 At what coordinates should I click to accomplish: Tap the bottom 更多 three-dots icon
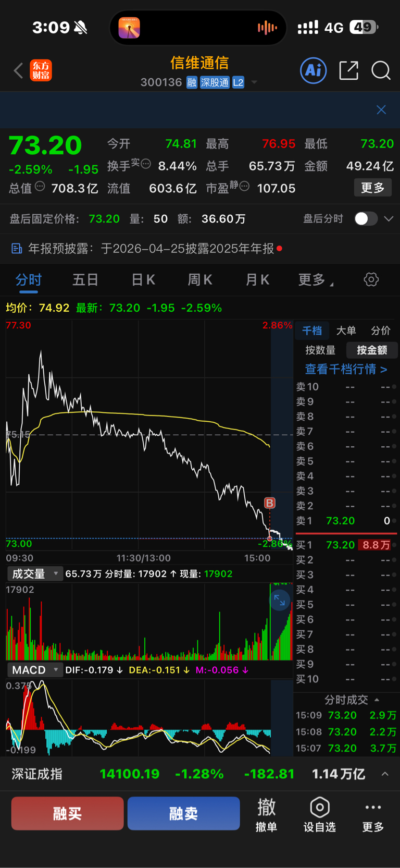[x=373, y=814]
